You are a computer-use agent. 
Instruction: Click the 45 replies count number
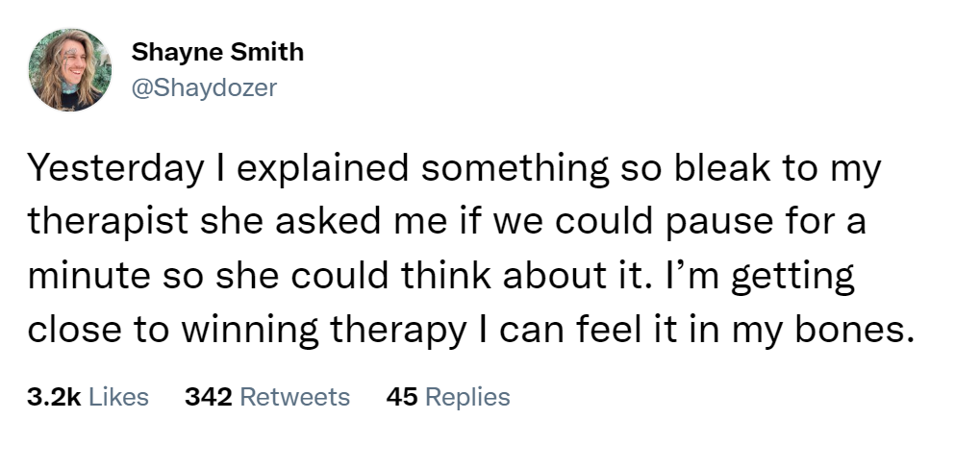pyautogui.click(x=401, y=396)
